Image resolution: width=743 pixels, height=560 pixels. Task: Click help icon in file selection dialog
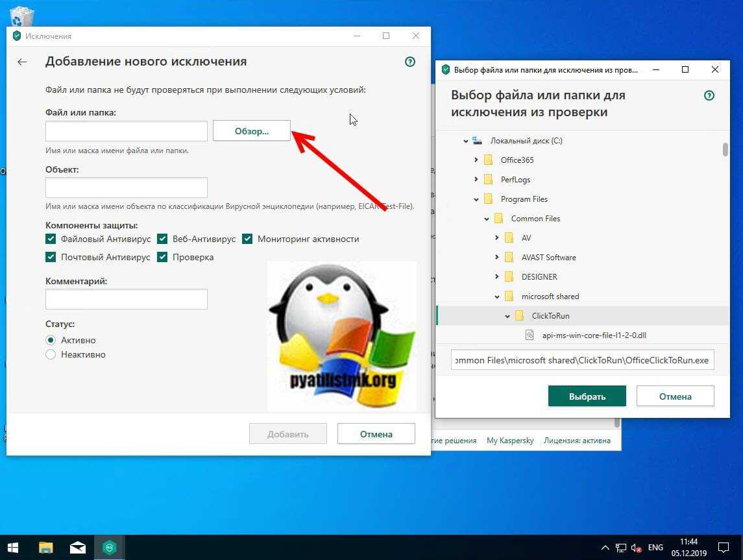(709, 95)
